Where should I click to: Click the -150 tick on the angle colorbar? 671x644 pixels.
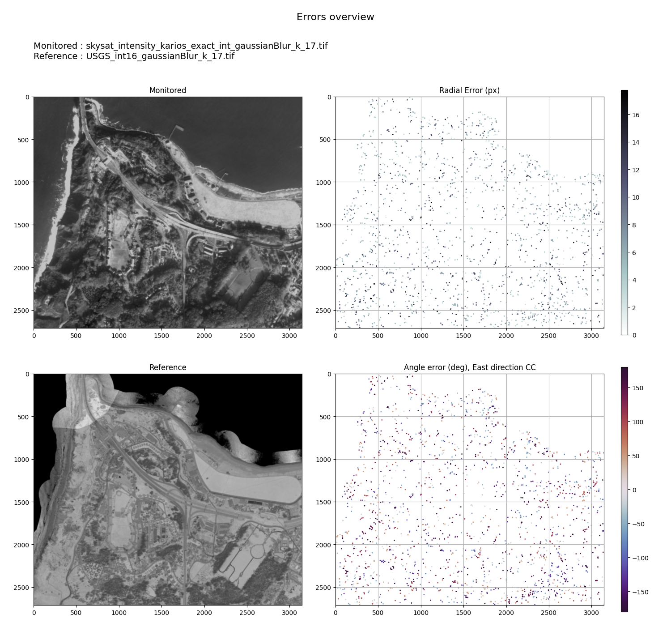[x=640, y=592]
